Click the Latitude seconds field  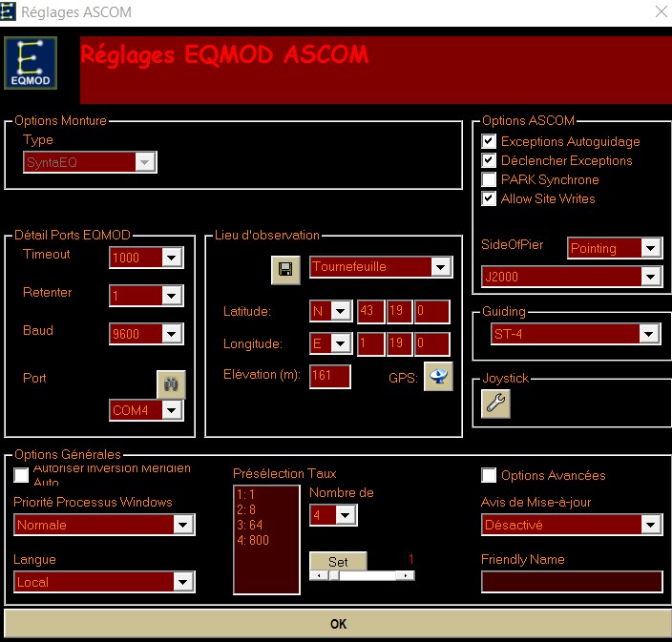pyautogui.click(x=432, y=311)
